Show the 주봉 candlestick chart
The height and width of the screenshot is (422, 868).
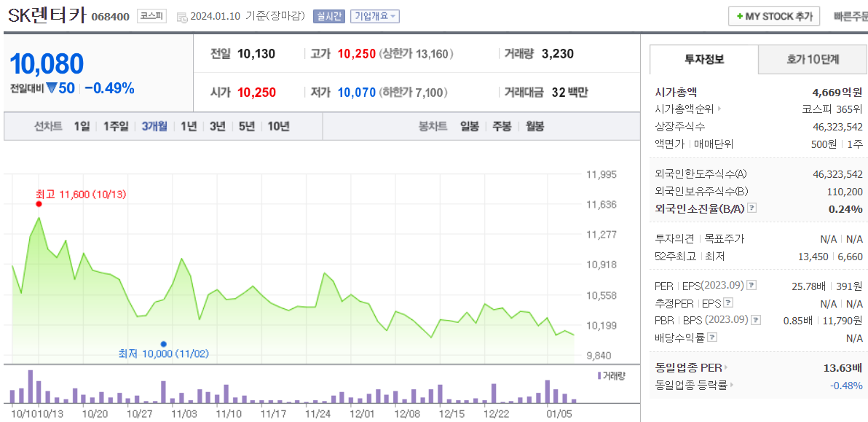coord(502,126)
